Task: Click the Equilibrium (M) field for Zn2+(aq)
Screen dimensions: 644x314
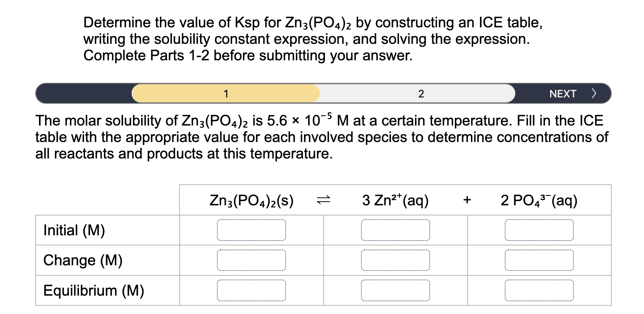Action: pos(395,289)
